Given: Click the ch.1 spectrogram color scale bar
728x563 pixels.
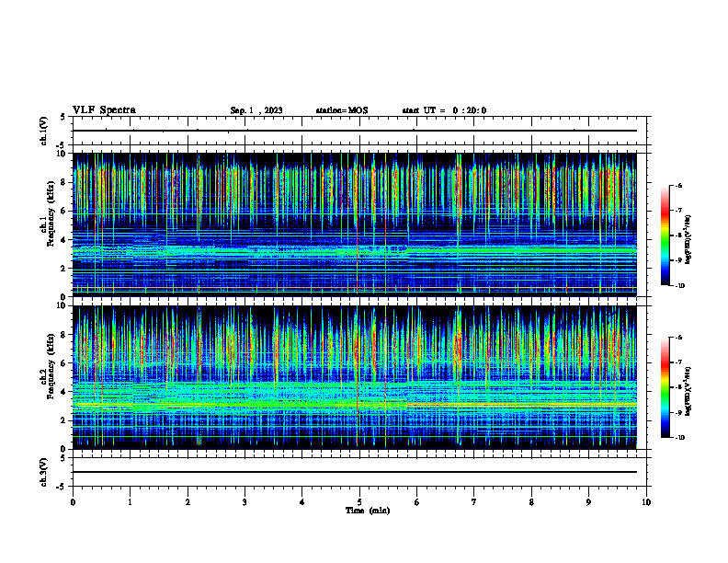Looking at the screenshot, I should tap(665, 236).
